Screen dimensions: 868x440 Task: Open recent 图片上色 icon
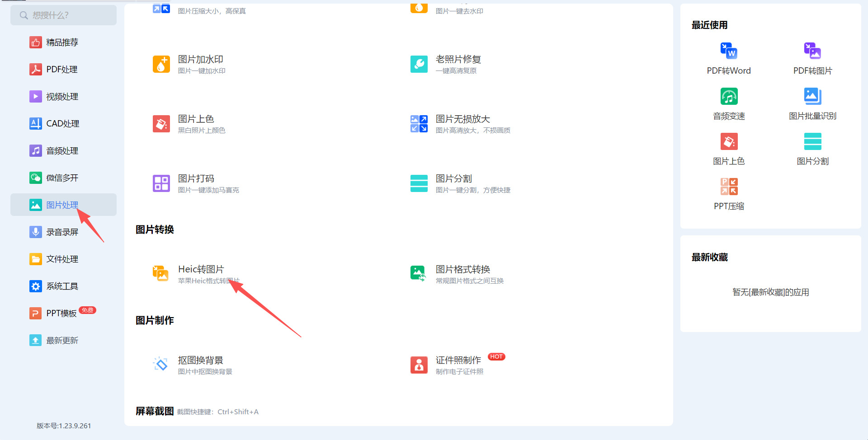[x=729, y=141]
